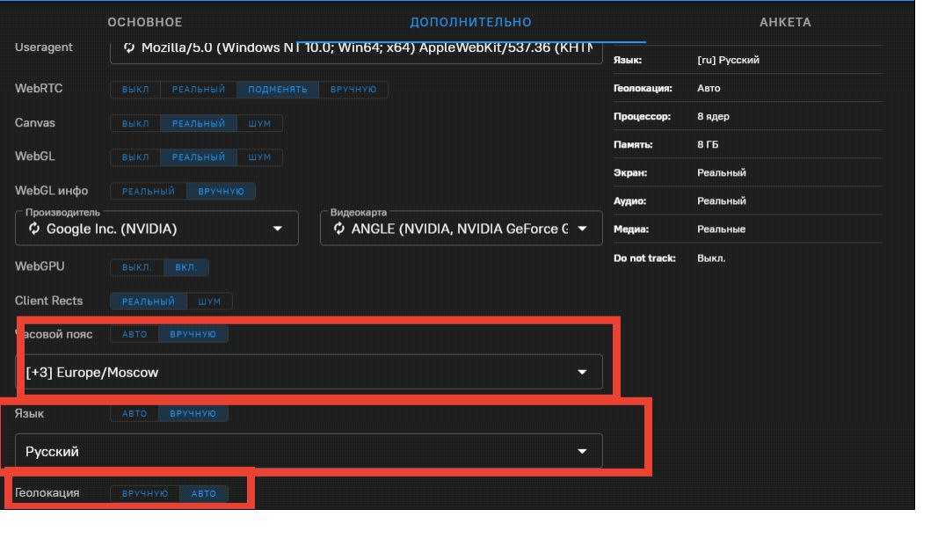The image size is (938, 560).
Task: Set Часовой пояс to АВТО
Action: point(135,334)
